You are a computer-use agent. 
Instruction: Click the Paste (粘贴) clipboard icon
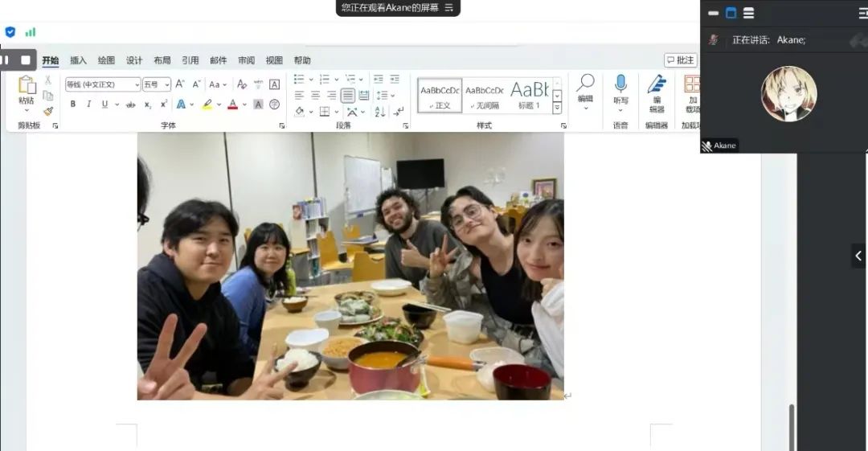tap(27, 85)
